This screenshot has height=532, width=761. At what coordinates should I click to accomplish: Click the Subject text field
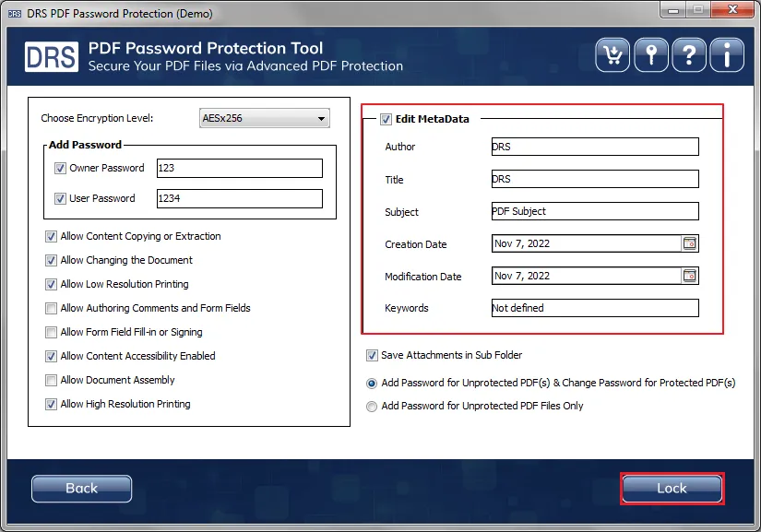coord(595,211)
